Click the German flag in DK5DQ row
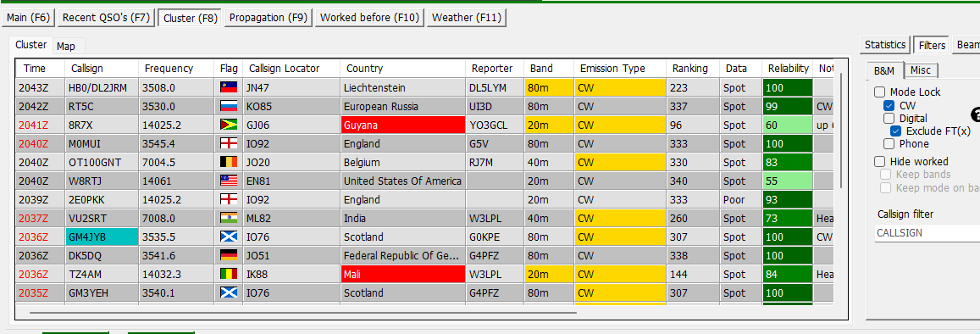 point(228,256)
